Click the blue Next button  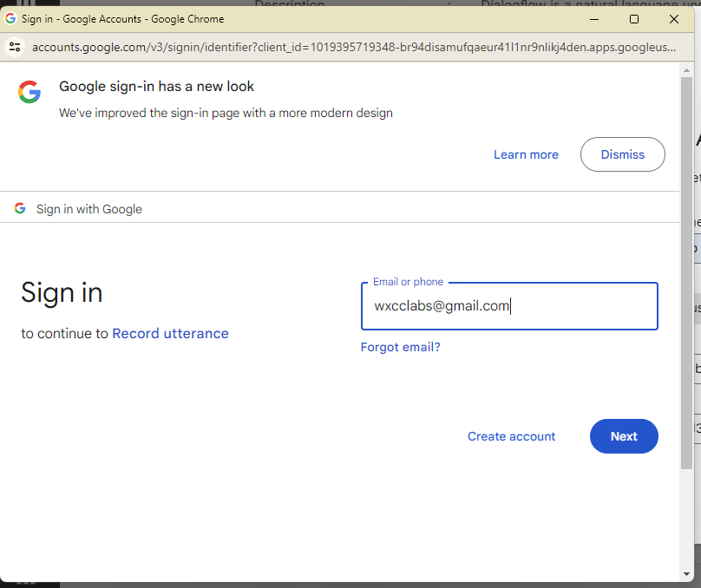(x=624, y=436)
